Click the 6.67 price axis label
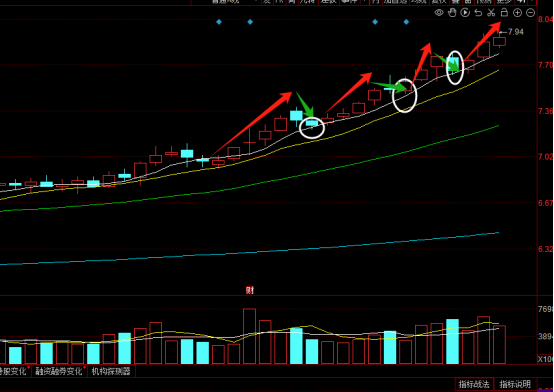This screenshot has width=554, height=392. pos(546,203)
